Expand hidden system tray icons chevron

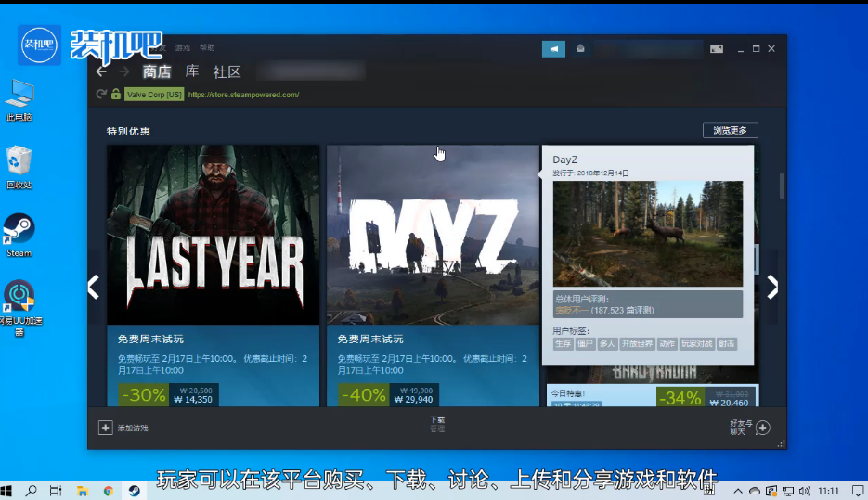pos(739,490)
